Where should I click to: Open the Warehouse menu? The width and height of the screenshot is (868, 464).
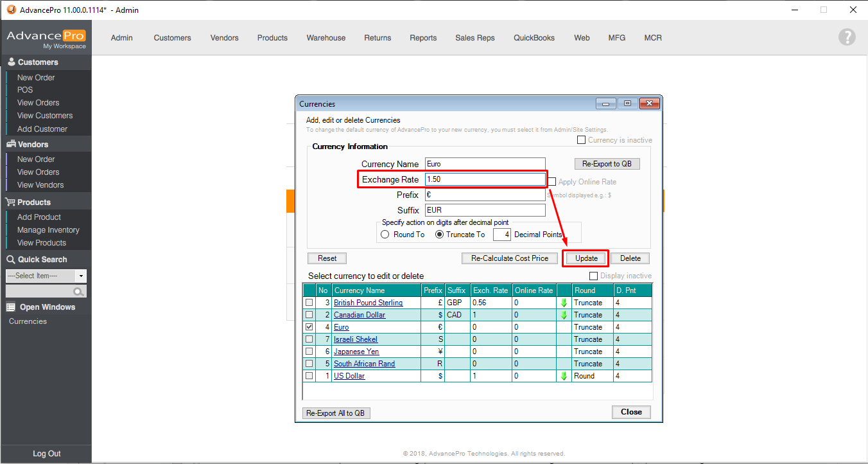click(x=325, y=38)
